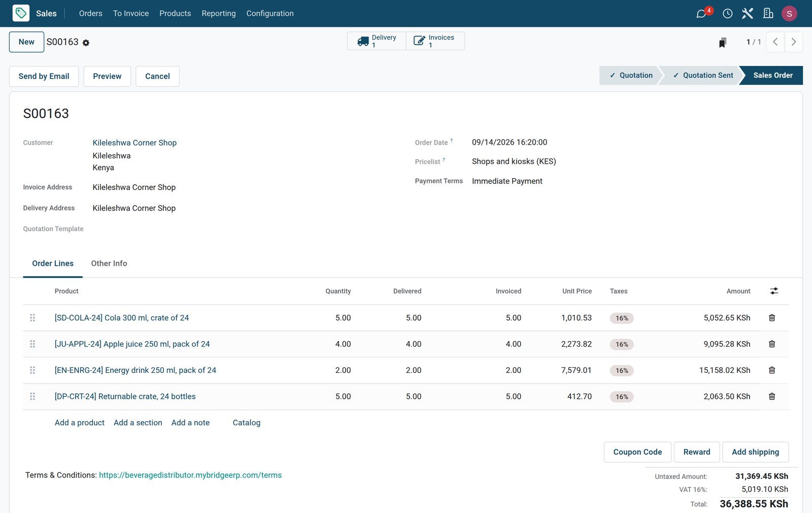Open the Sales app home icon
Image resolution: width=812 pixels, height=513 pixels.
tap(21, 13)
